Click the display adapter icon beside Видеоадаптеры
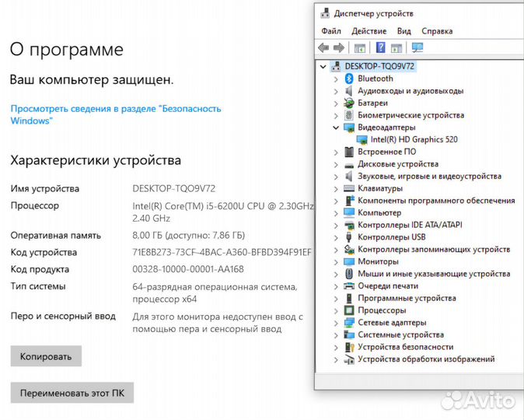524x420 pixels. pyautogui.click(x=349, y=128)
